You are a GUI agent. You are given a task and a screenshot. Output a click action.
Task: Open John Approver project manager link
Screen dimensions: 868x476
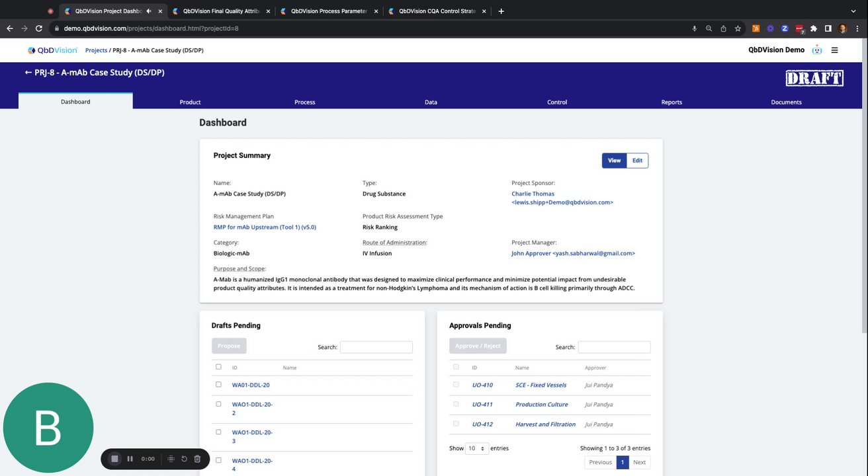coord(573,253)
